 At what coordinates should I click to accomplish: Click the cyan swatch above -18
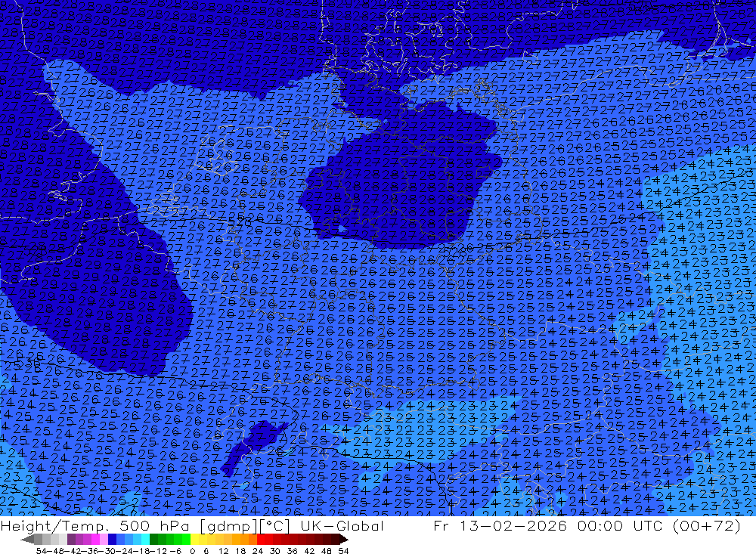pyautogui.click(x=145, y=539)
